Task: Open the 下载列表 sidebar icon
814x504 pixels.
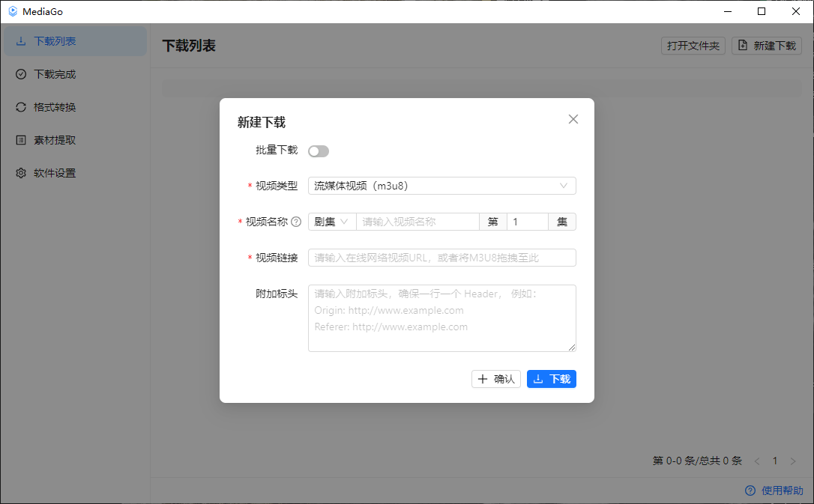Action: (21, 41)
